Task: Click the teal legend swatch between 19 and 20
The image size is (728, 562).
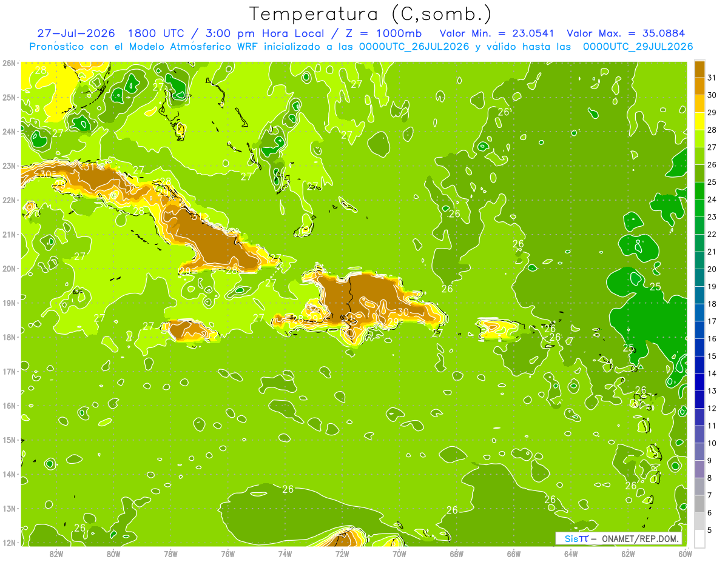Action: [699, 278]
